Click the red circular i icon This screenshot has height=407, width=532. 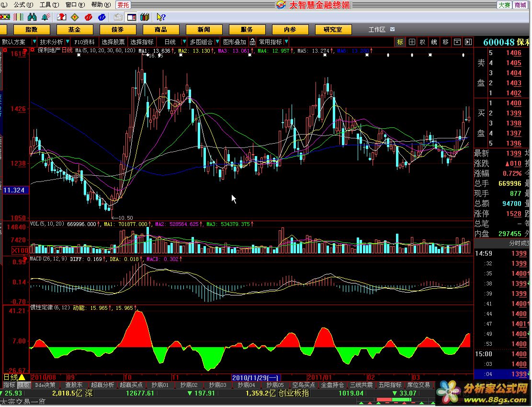tap(88, 17)
